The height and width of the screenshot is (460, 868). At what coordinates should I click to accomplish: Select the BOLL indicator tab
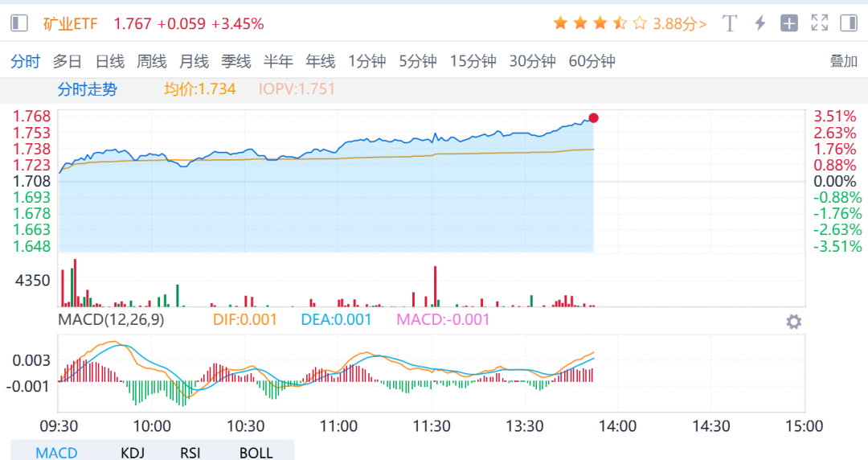[256, 453]
